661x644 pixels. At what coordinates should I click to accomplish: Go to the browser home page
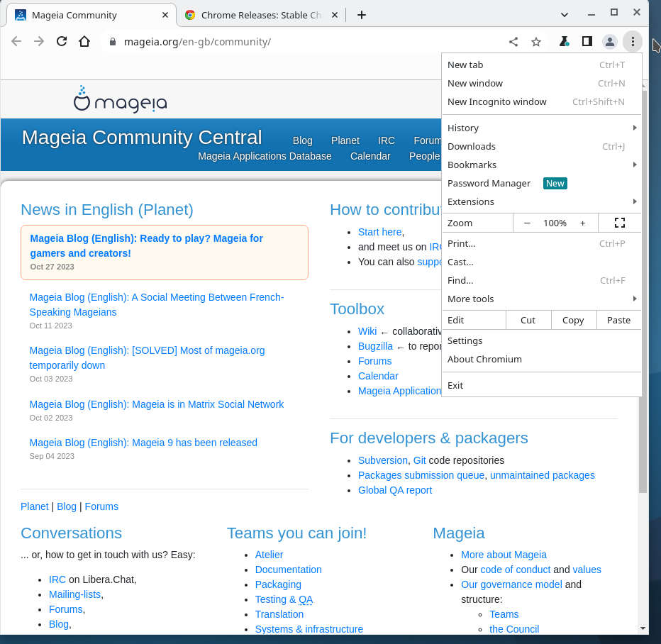pyautogui.click(x=84, y=41)
